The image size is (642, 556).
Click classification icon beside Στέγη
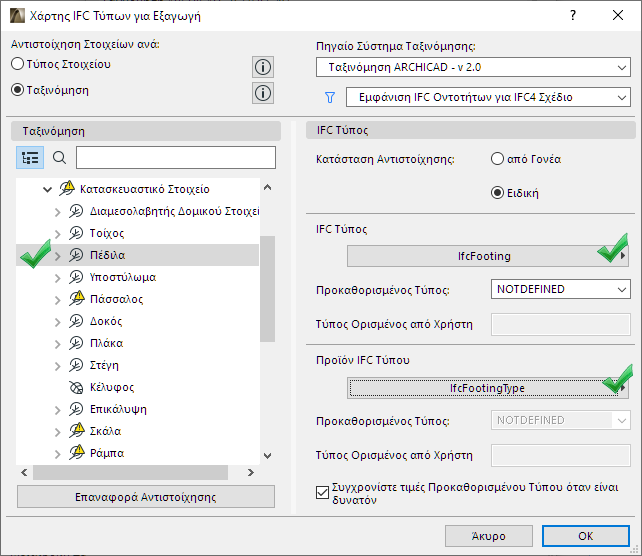pos(76,365)
